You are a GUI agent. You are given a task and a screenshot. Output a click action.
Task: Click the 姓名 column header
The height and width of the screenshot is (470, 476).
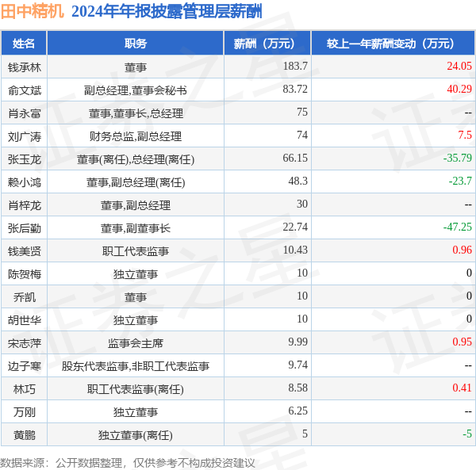24,44
